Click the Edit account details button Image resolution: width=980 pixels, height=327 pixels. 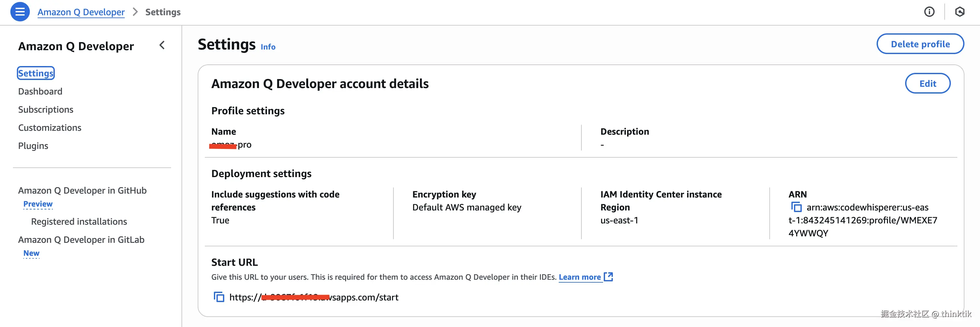coord(927,84)
